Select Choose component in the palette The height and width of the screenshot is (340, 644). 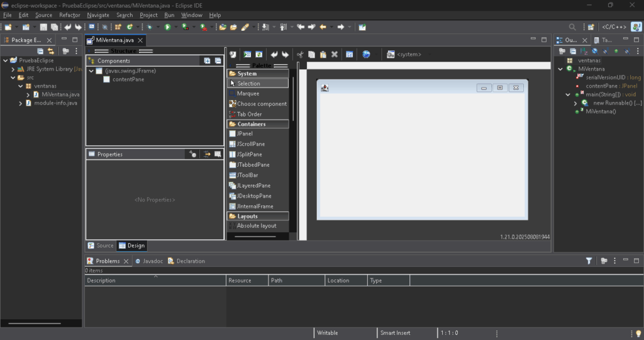point(258,104)
